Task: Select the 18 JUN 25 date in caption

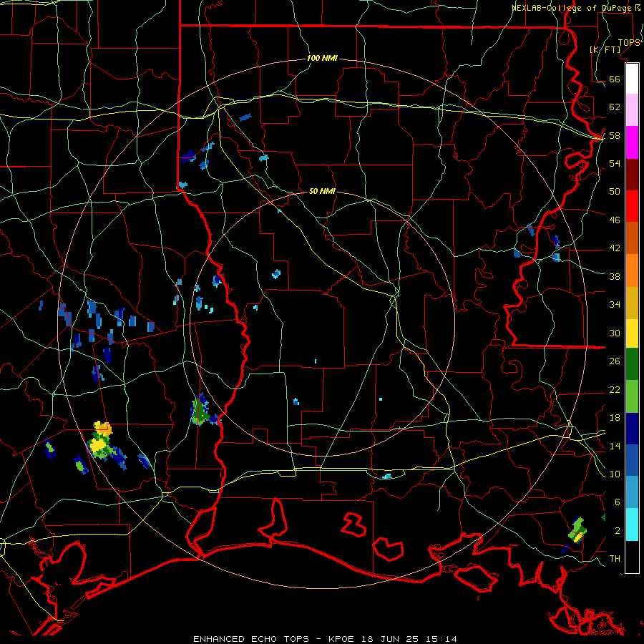Action: (390, 639)
